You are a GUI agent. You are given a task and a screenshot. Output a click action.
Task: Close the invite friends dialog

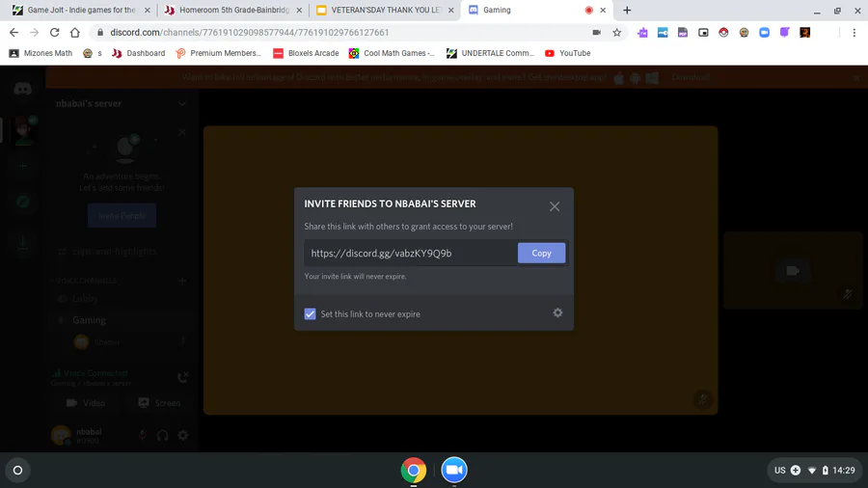[x=555, y=206]
